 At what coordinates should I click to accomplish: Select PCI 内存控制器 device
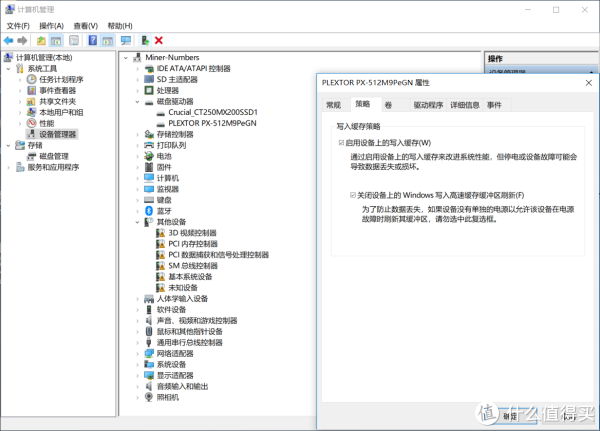[x=193, y=244]
